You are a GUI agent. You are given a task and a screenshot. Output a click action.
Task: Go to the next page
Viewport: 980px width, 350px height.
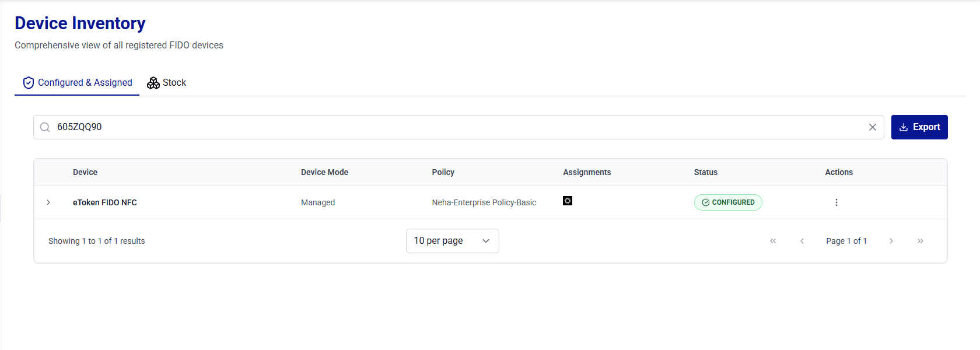click(891, 241)
